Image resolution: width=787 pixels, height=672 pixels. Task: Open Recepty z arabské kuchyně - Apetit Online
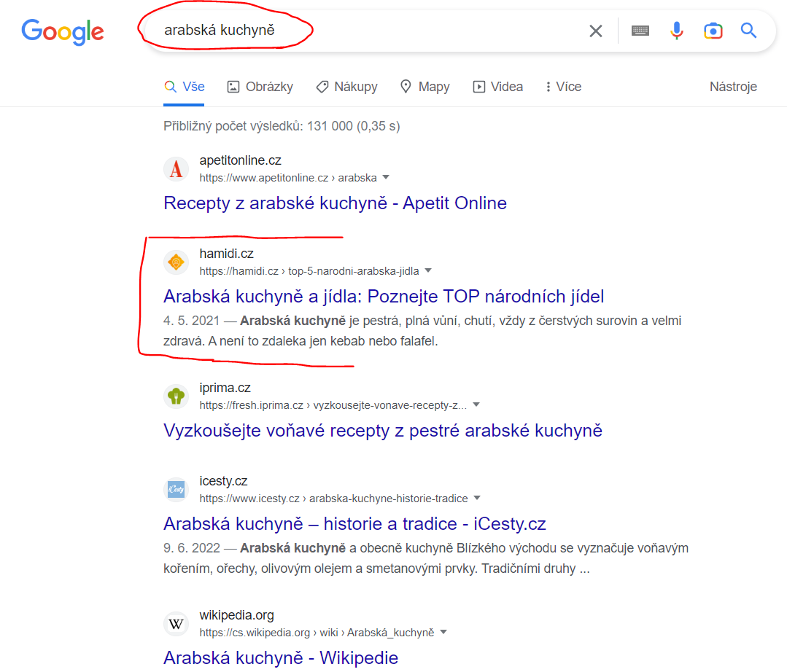pos(336,203)
